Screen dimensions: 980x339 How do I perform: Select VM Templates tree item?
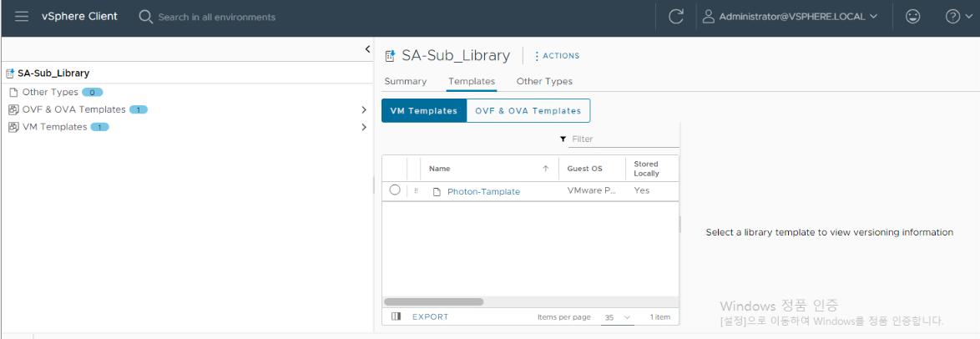click(54, 127)
